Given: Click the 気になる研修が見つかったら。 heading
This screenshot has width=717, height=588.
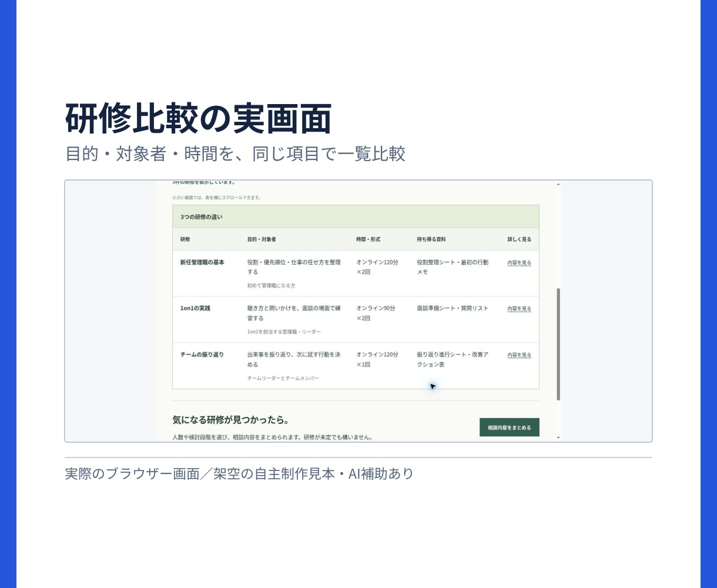Looking at the screenshot, I should click(230, 420).
